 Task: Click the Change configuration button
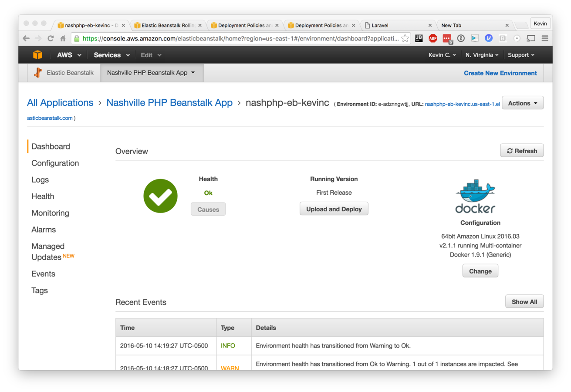point(480,271)
